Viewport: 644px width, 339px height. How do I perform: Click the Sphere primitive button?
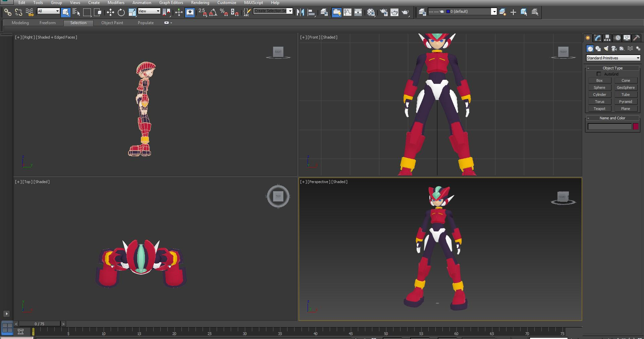click(x=600, y=88)
